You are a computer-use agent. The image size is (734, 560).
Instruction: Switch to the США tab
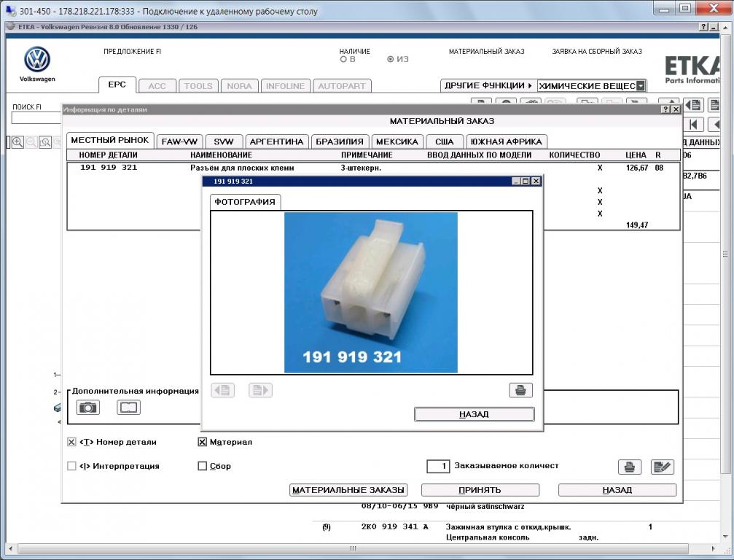445,141
